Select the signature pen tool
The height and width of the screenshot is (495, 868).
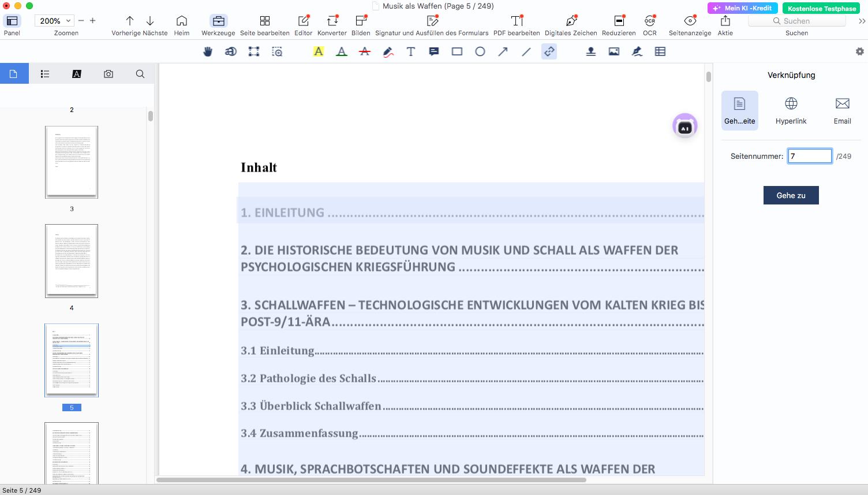click(637, 51)
